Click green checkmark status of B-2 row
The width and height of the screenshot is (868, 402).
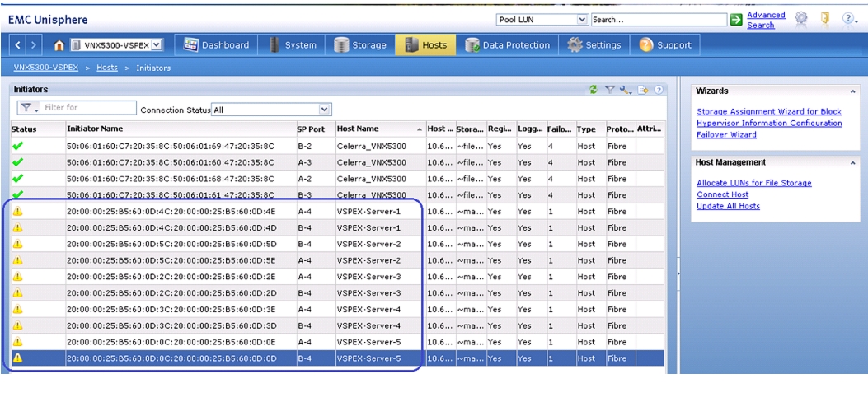pos(17,146)
